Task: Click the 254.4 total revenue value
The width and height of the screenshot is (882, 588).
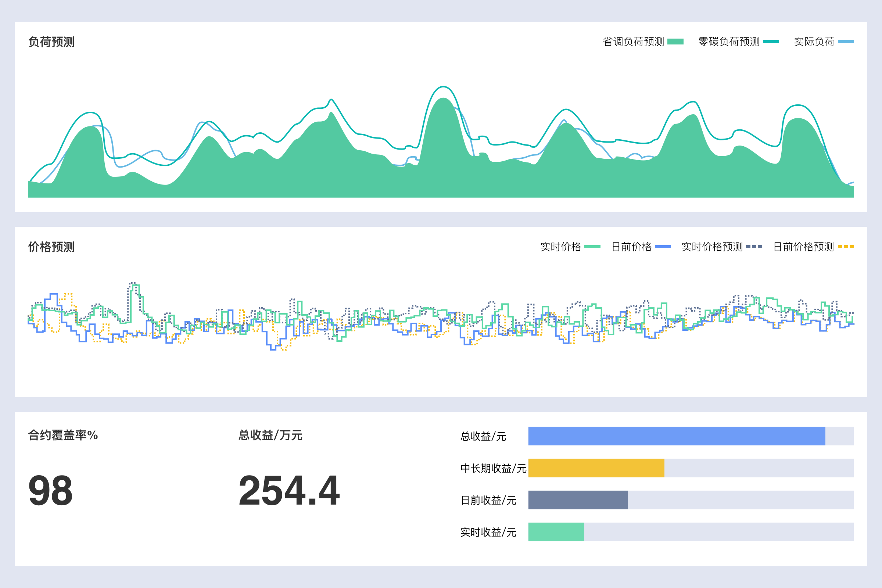Action: pyautogui.click(x=289, y=491)
